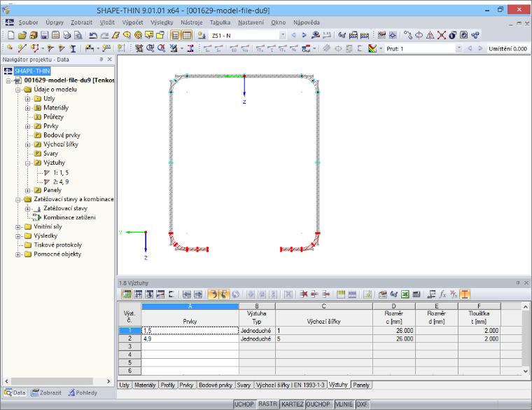Click the calculator icon in table toolbar
This screenshot has width=532, height=410.
click(416, 294)
